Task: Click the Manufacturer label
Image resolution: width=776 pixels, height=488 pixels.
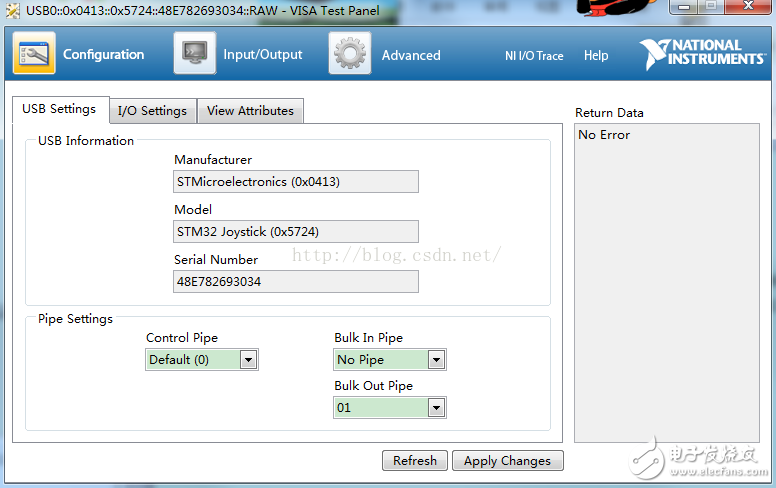Action: 213,160
